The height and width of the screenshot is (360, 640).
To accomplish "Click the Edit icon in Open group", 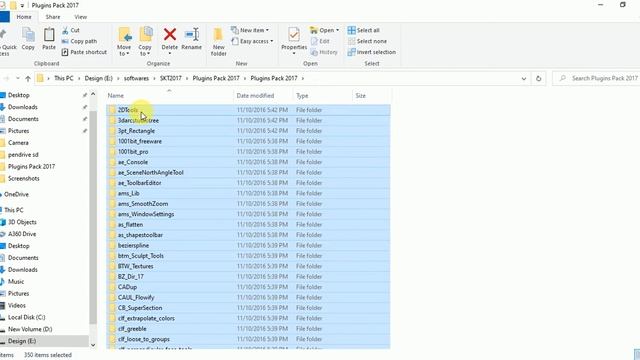I will click(x=314, y=41).
